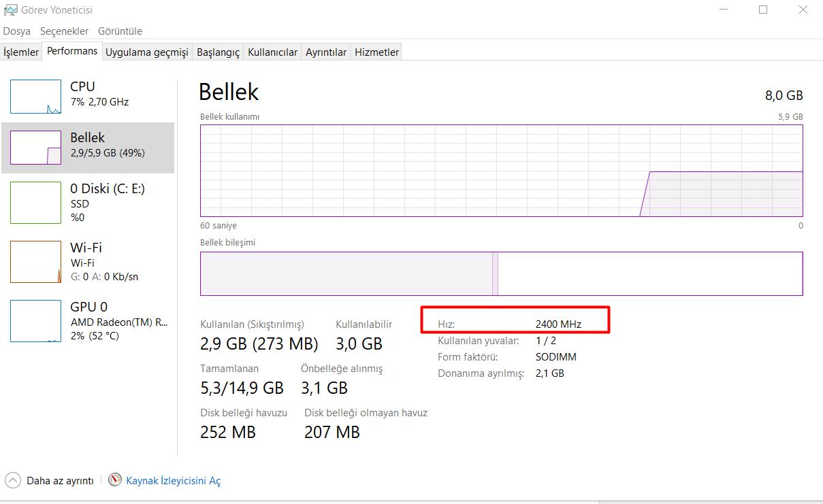Select the GPU 0 graph thumbnail

point(35,320)
